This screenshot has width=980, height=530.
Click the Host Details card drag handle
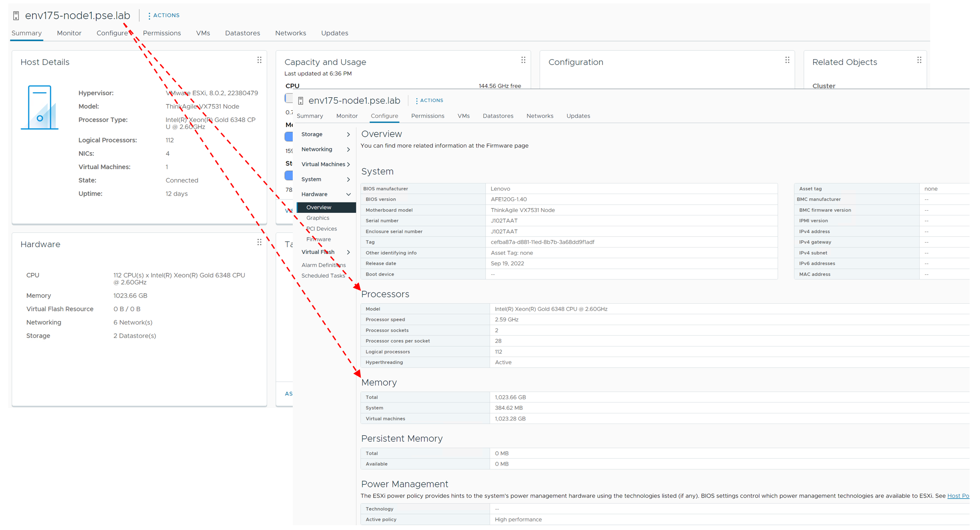pyautogui.click(x=259, y=60)
